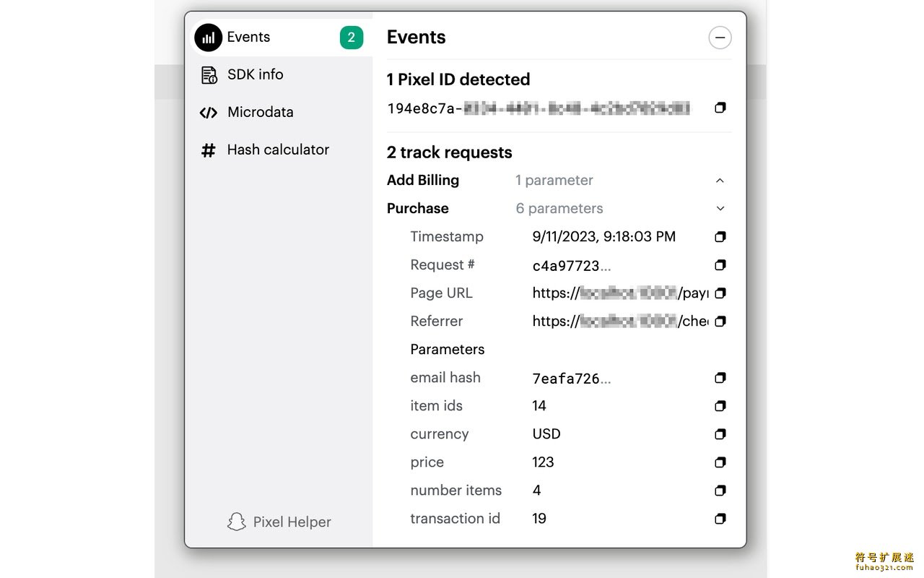Copy the Timestamp value
The height and width of the screenshot is (578, 924).
click(x=720, y=237)
